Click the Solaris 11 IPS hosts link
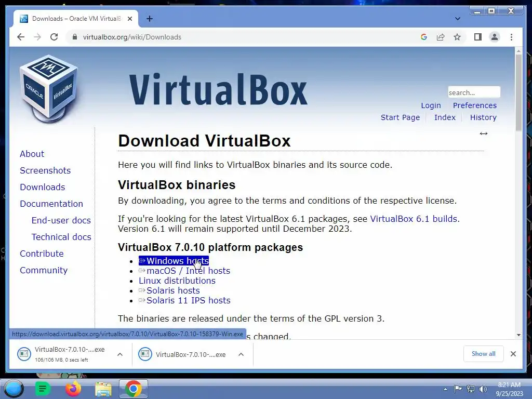532x399 pixels. point(184,300)
